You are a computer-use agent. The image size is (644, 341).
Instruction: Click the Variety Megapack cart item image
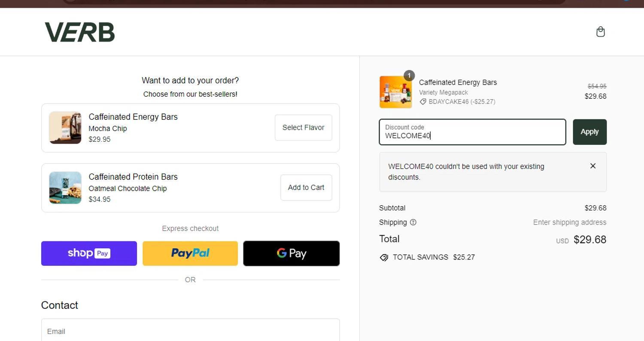(x=395, y=92)
